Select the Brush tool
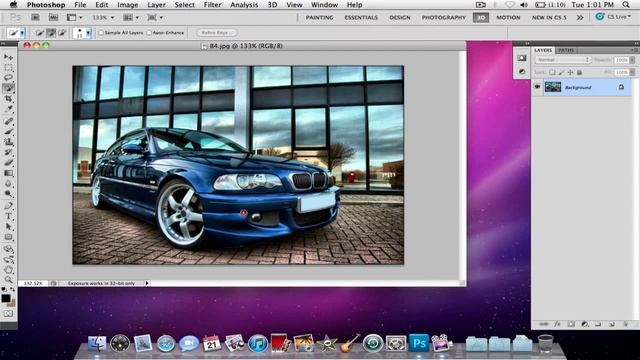 point(8,131)
